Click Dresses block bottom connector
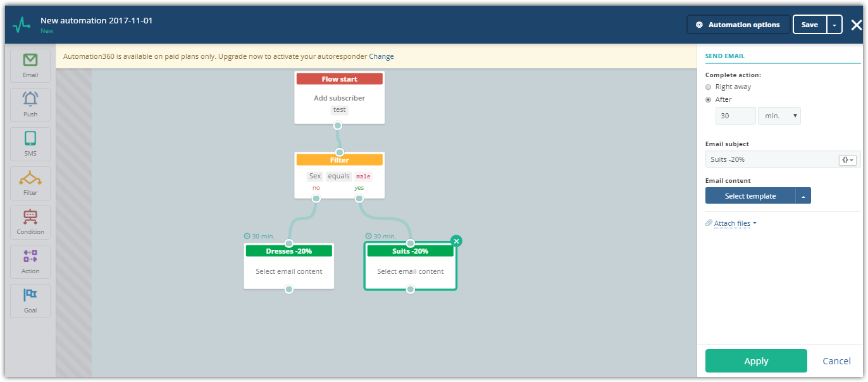 coord(289,290)
